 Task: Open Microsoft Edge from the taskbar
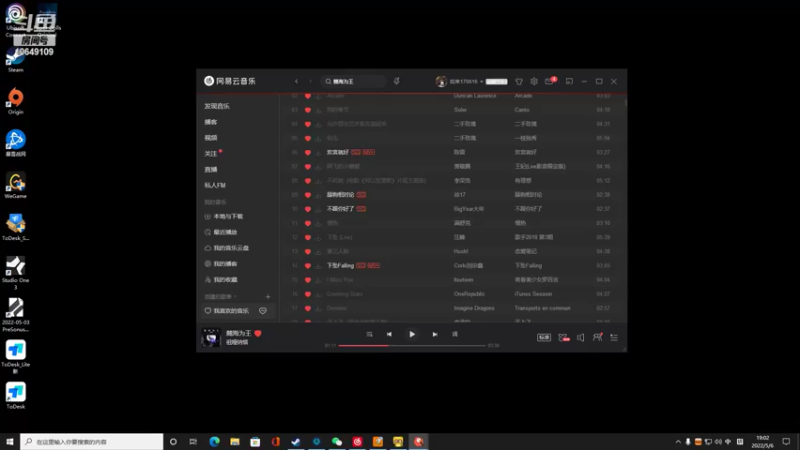click(x=214, y=441)
